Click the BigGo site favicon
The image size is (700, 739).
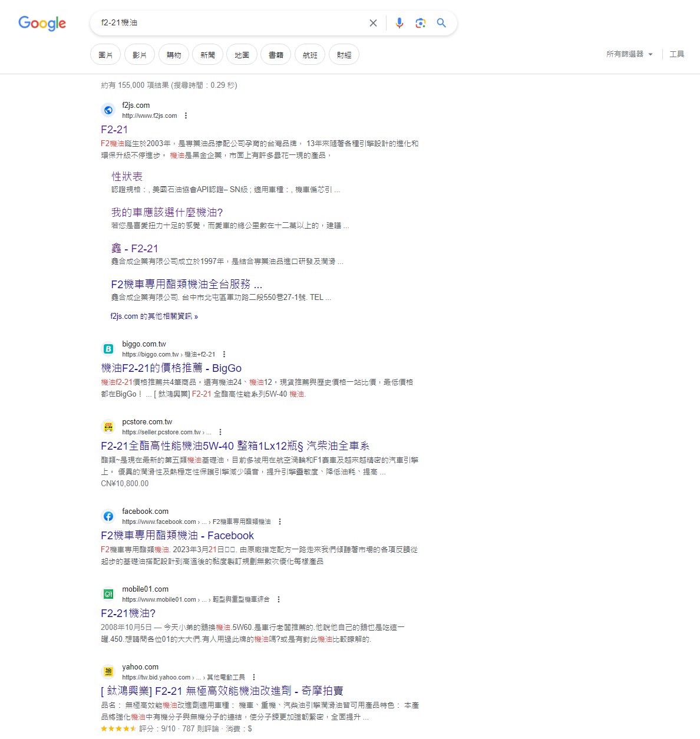(108, 349)
